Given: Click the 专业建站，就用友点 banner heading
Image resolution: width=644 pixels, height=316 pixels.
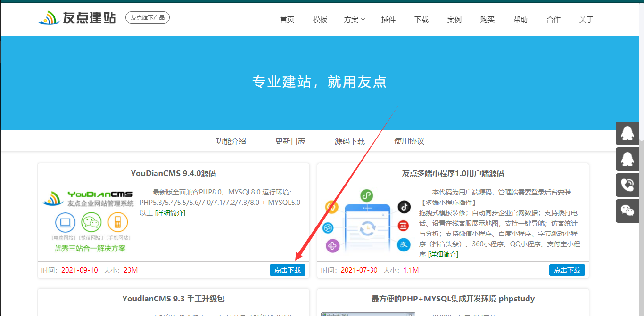Looking at the screenshot, I should click(x=320, y=82).
